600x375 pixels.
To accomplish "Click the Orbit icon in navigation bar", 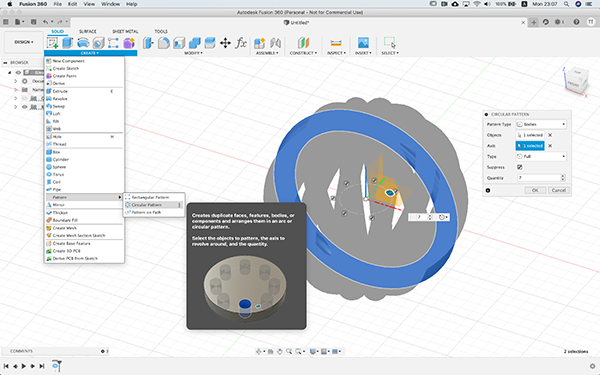I will coord(259,351).
